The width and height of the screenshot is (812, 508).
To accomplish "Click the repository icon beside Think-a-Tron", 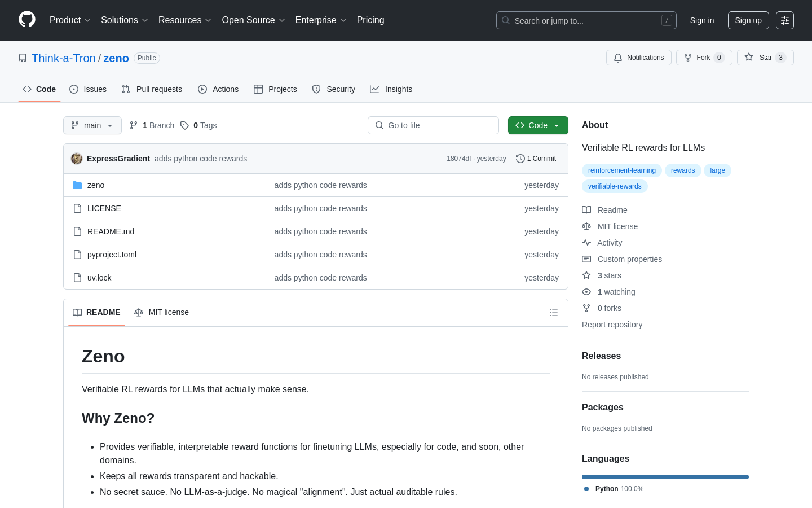I will click(x=23, y=58).
